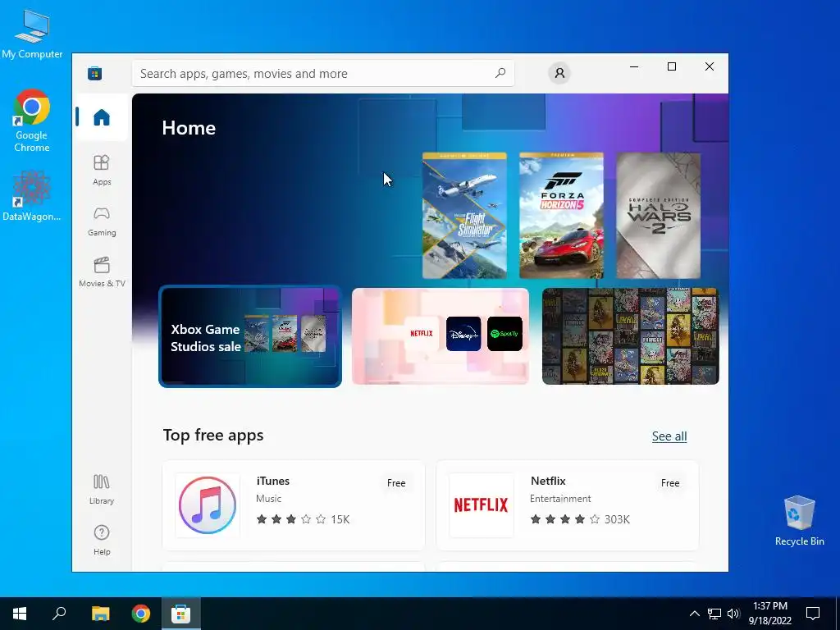840x630 pixels.
Task: Open Movies & TV section in sidebar
Action: click(102, 272)
